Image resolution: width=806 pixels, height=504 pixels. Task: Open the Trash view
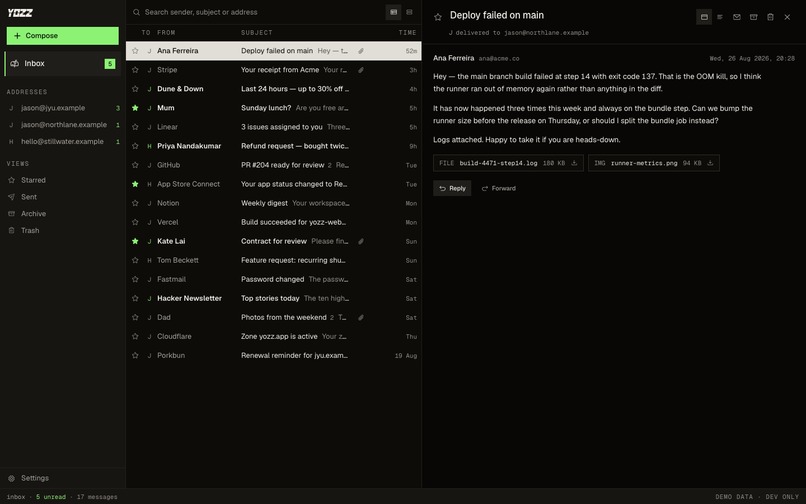pos(63,230)
